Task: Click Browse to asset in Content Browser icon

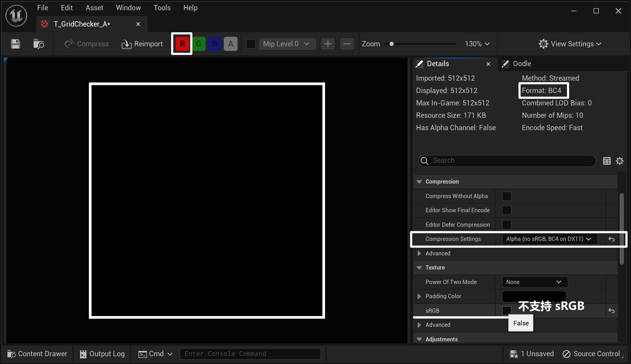Action: click(39, 44)
